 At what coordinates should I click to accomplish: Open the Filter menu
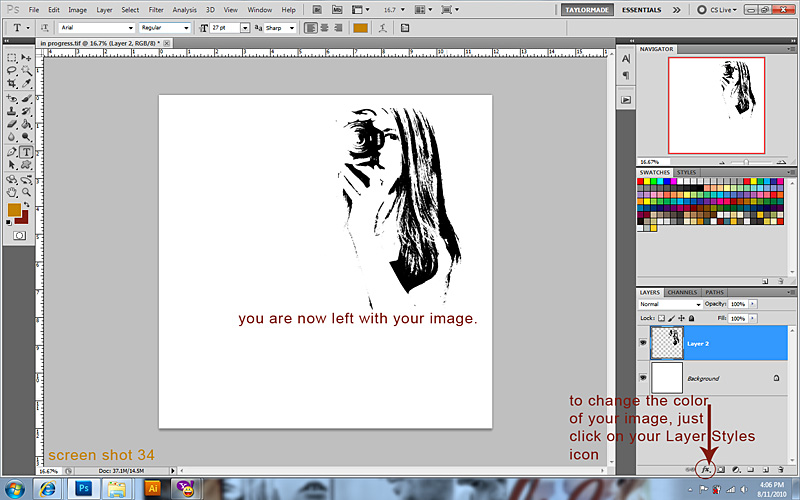(x=156, y=10)
